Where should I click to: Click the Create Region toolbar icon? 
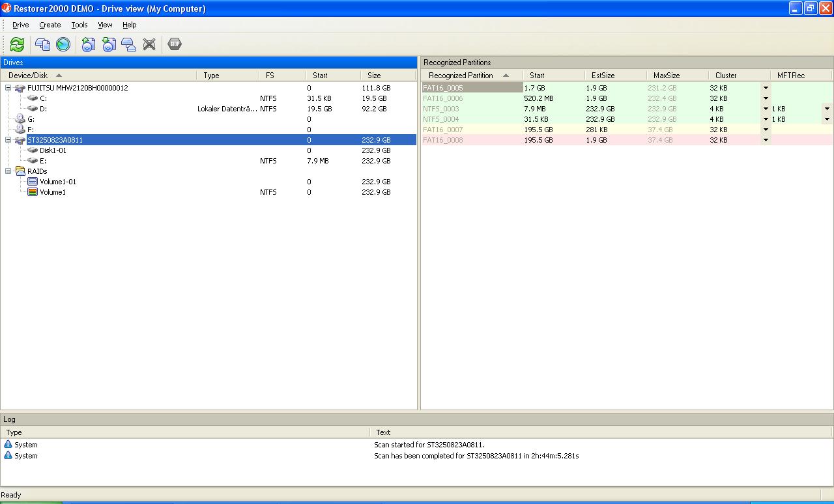[129, 44]
